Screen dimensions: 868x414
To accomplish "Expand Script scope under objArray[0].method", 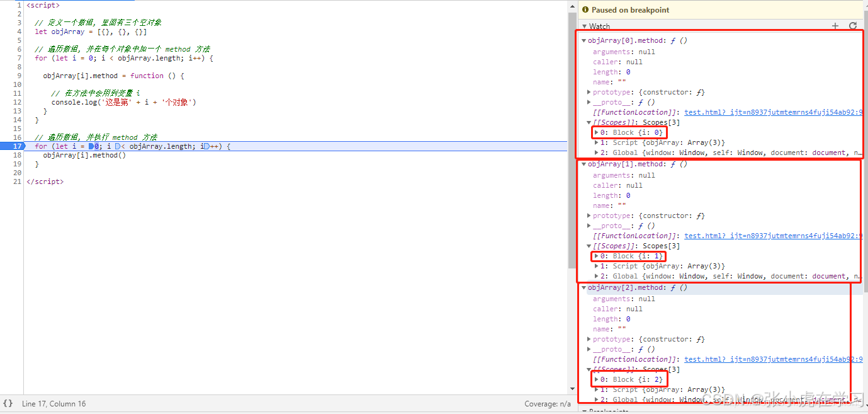I will tap(597, 143).
